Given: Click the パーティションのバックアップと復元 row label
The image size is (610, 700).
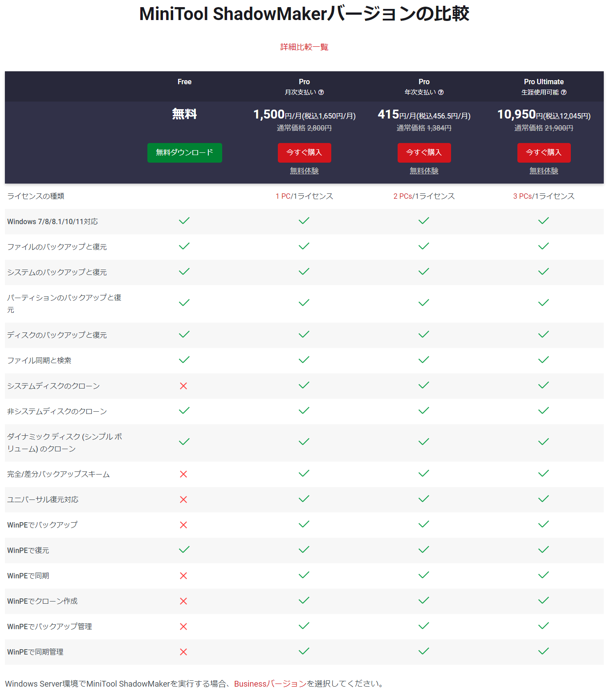Looking at the screenshot, I should pos(64,303).
